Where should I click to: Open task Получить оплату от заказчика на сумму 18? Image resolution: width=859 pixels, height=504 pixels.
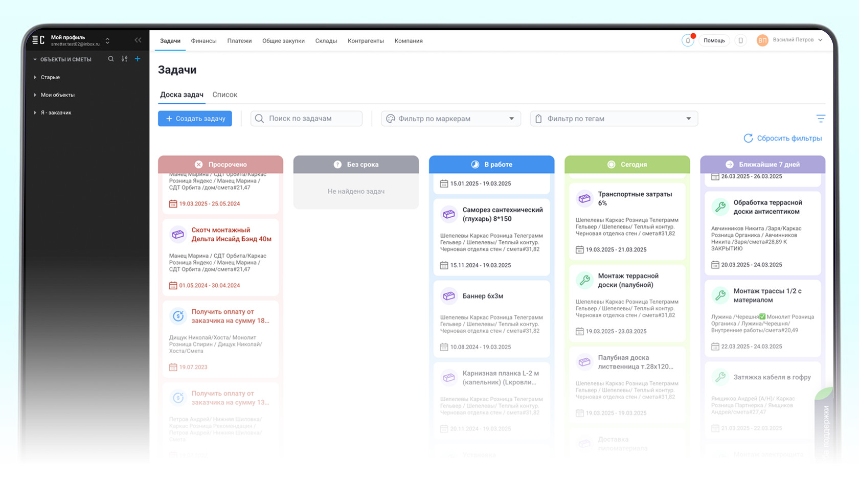tap(231, 316)
